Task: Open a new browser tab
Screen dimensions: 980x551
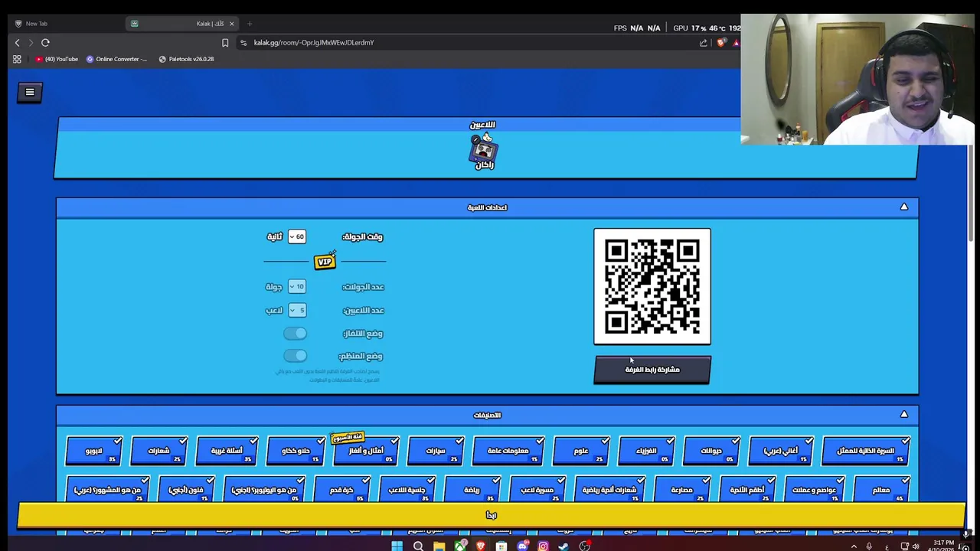Action: pyautogui.click(x=250, y=24)
